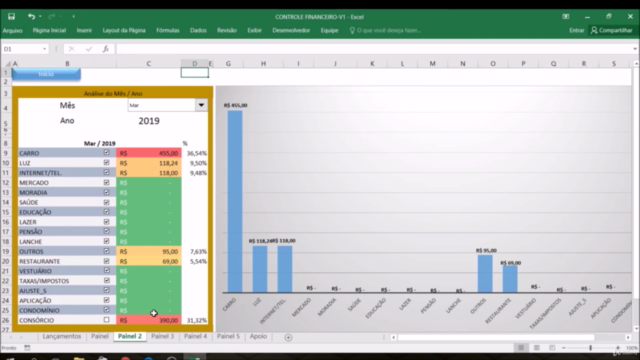Screen dimensions: 640x360
Task: Uncheck the RESTAURANTE checkbox
Action: (x=107, y=261)
